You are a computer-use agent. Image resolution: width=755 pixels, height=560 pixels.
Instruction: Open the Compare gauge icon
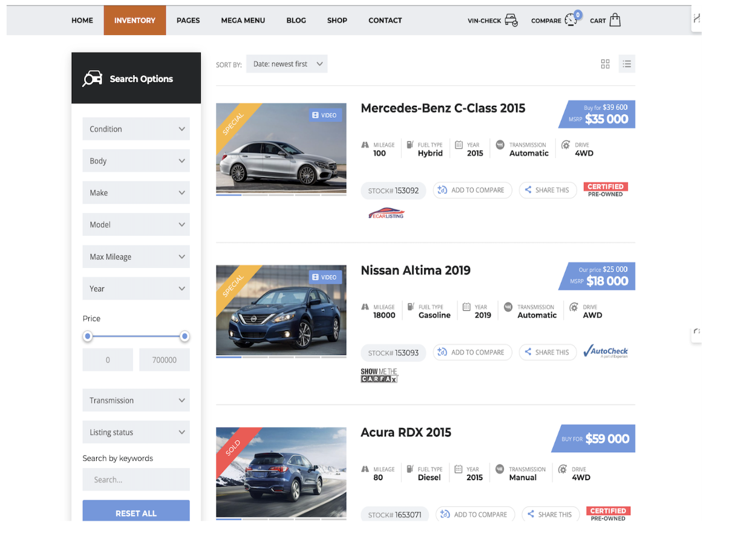pyautogui.click(x=570, y=20)
